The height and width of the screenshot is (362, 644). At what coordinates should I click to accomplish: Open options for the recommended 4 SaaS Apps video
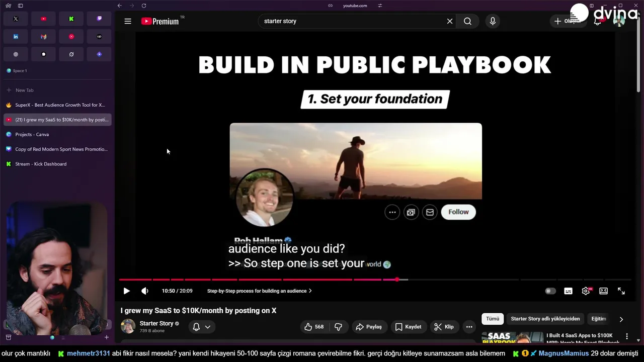coord(627,336)
